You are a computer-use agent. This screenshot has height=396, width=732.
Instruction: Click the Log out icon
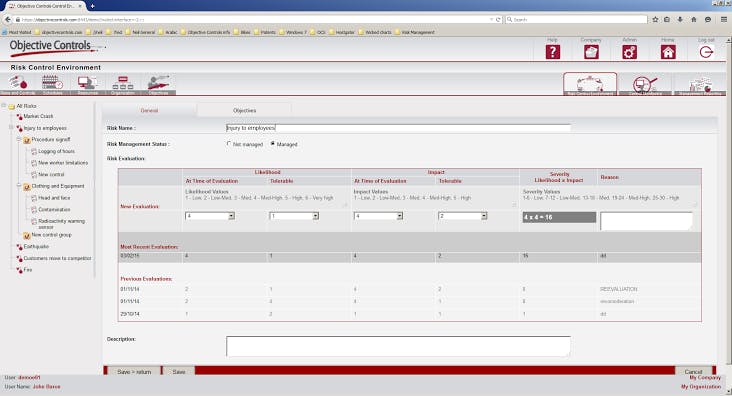(x=706, y=52)
